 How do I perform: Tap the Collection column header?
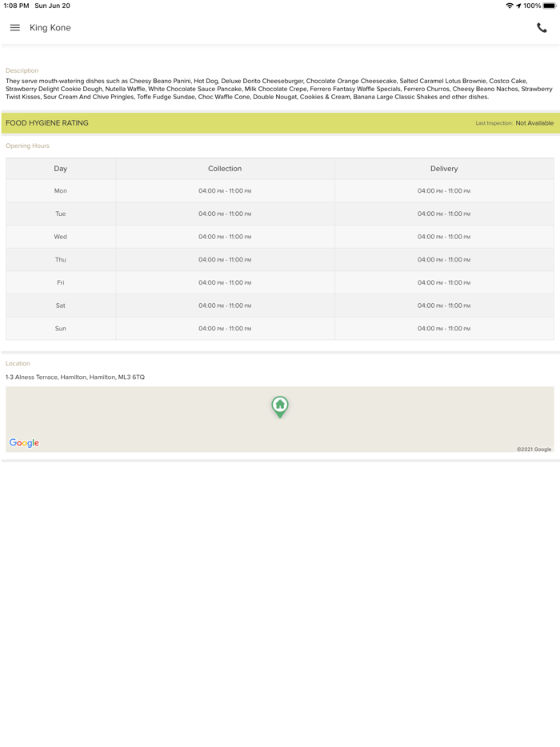pos(225,169)
